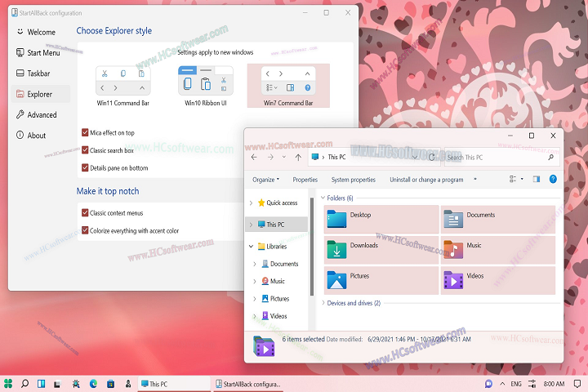588x392 pixels.
Task: Open the notification center icon
Action: (x=577, y=384)
